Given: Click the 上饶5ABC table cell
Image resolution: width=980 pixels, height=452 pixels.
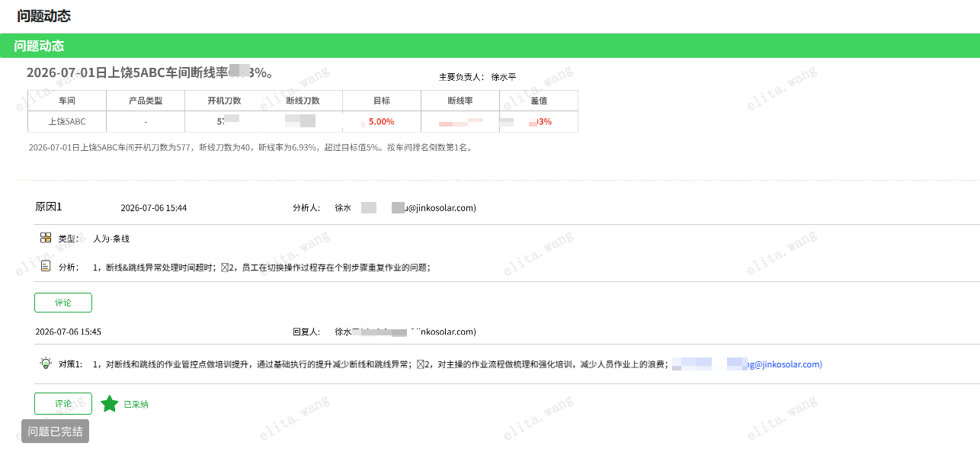Looking at the screenshot, I should coord(67,122).
